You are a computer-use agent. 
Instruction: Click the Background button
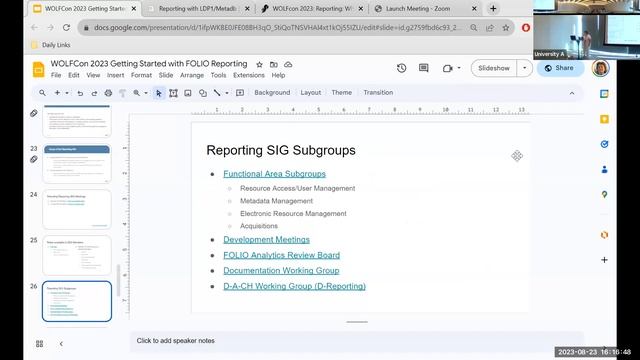(x=272, y=93)
